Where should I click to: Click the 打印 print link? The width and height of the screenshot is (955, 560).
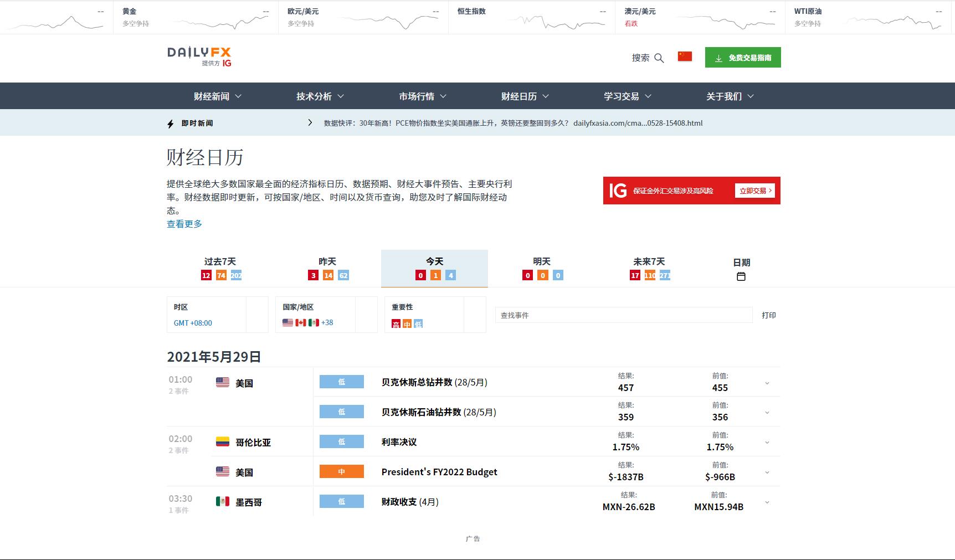[x=768, y=315]
